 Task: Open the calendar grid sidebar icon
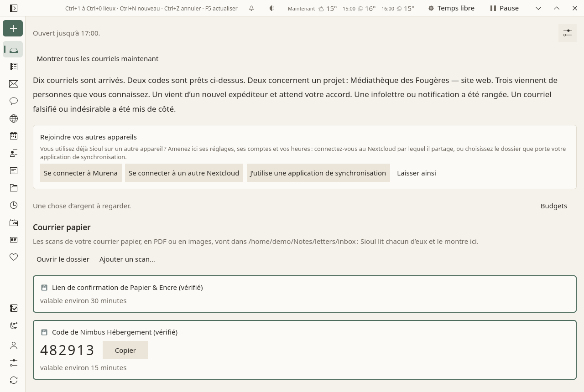pyautogui.click(x=14, y=136)
